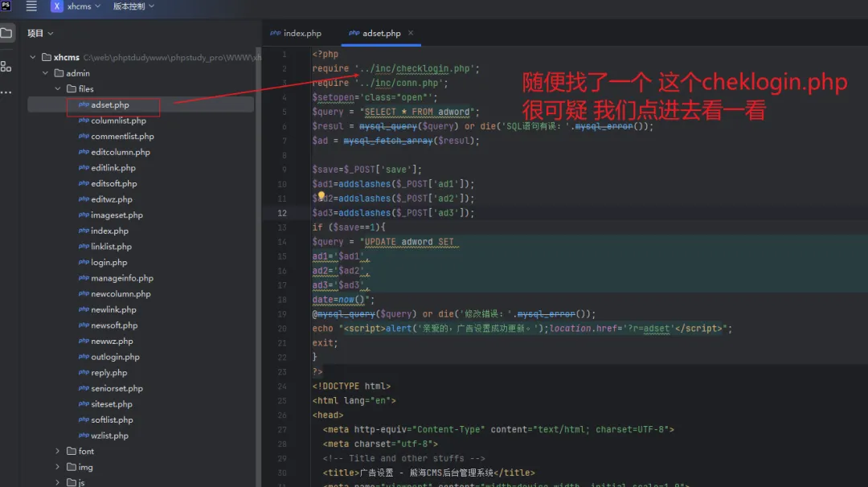Open the Project tool window folder icon
Viewport: 868px width, 487px height.
pyautogui.click(x=6, y=33)
